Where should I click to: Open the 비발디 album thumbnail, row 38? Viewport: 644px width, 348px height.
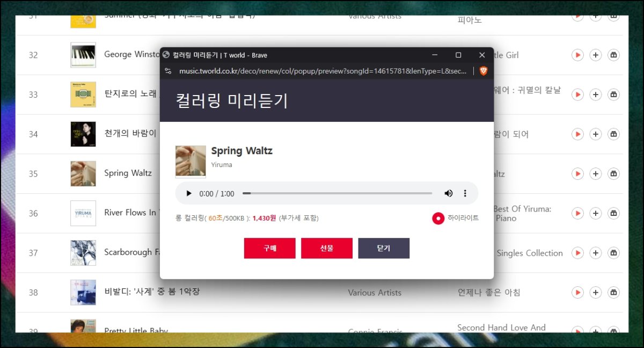83,293
